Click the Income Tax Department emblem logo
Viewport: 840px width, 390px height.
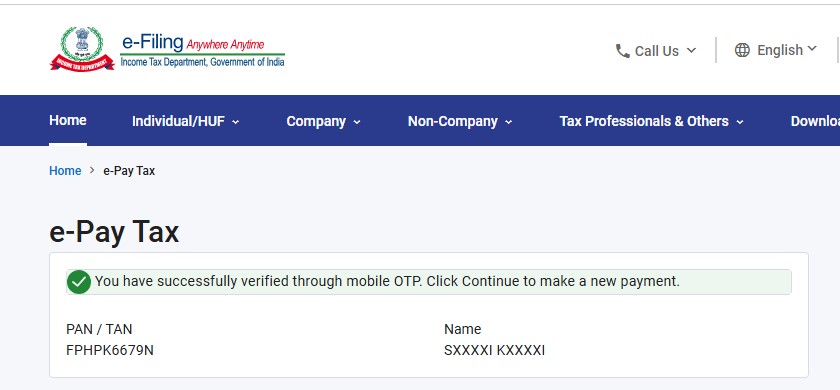click(x=82, y=49)
